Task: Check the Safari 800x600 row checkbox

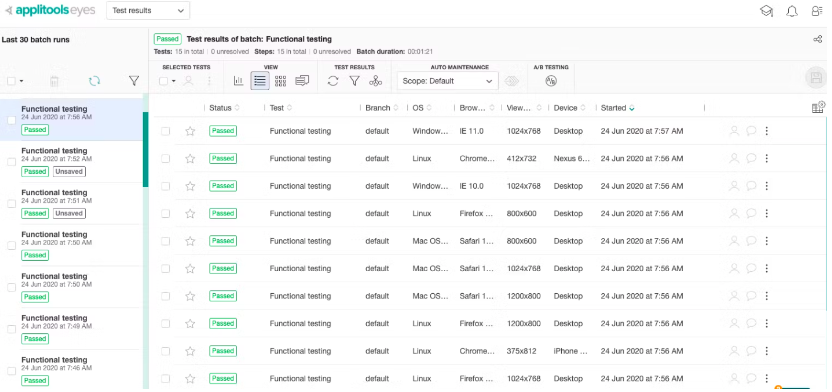Action: click(166, 241)
